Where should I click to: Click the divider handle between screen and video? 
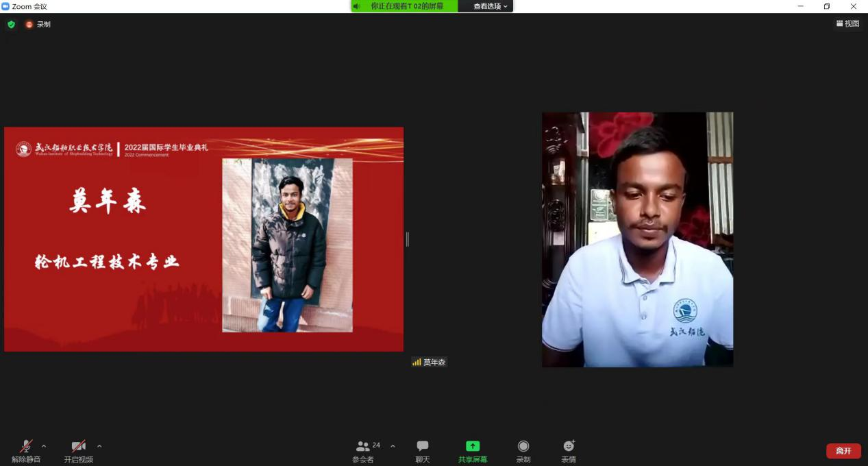pos(408,239)
